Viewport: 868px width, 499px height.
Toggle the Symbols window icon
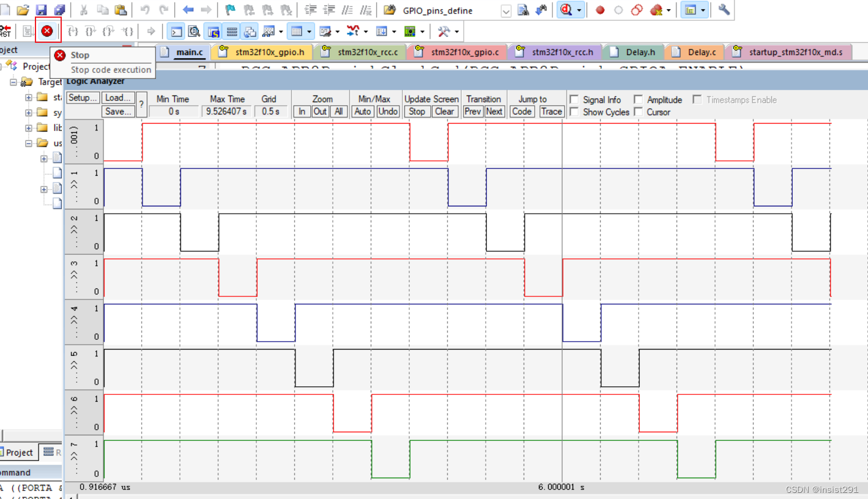click(x=213, y=31)
